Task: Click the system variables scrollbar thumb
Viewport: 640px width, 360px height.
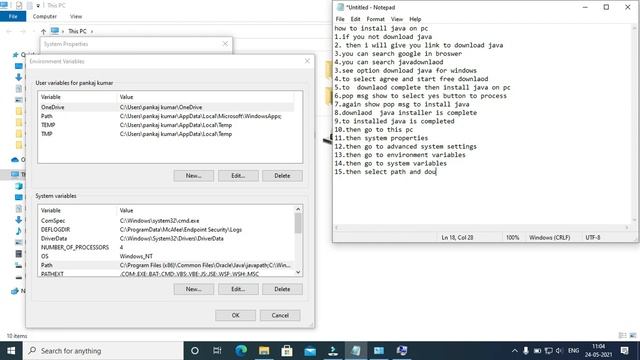Action: coord(298,223)
